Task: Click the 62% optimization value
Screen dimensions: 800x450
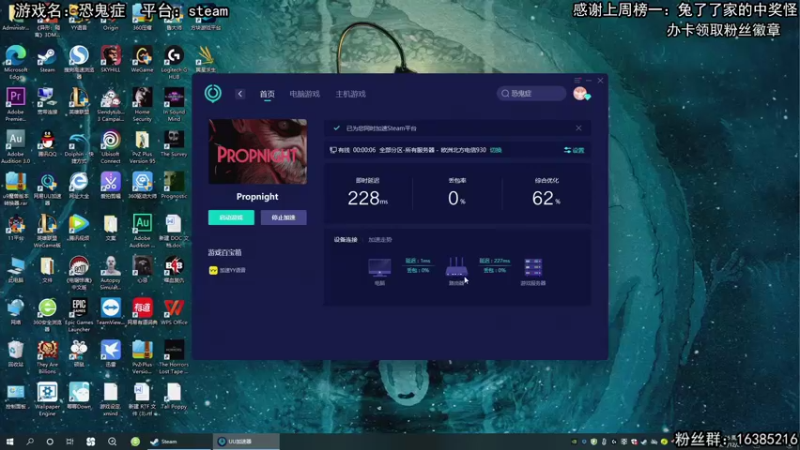Action: click(546, 198)
